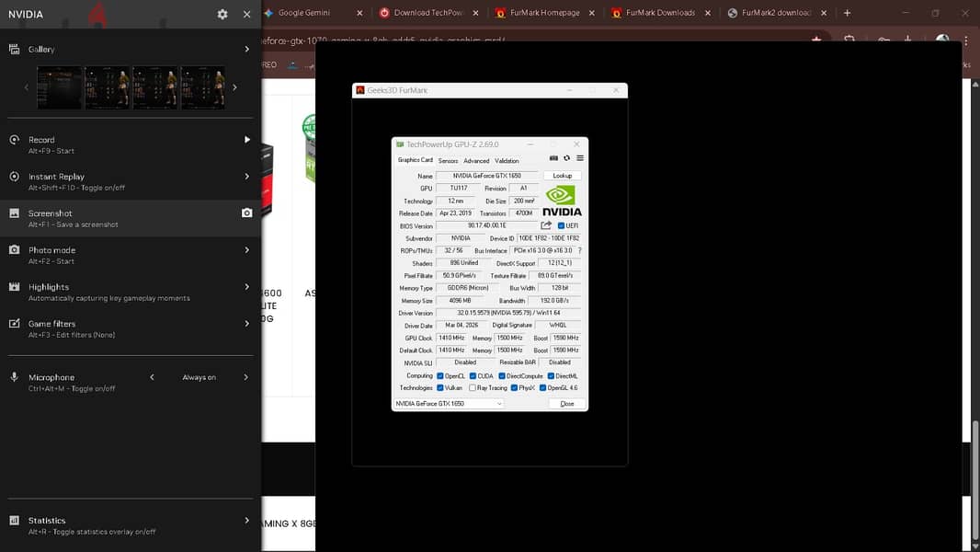This screenshot has width=980, height=552.
Task: Click the browser three-dot menu
Action: click(966, 40)
